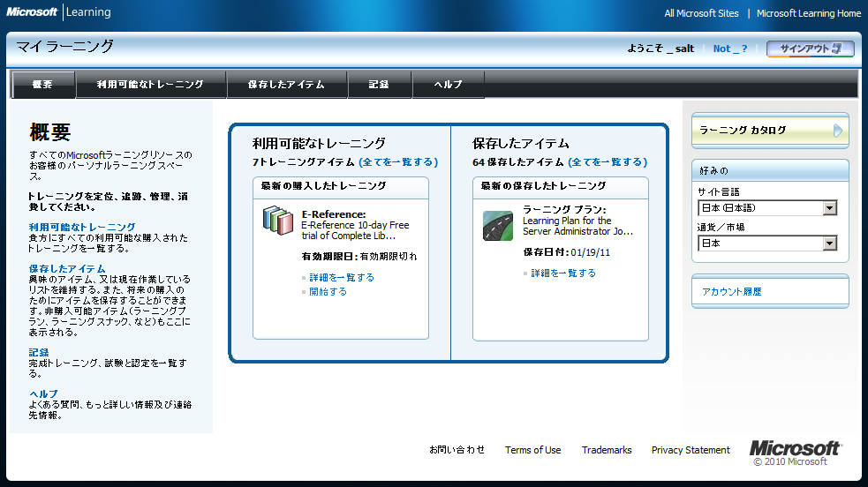Switch to the 概要 tab
Image resolution: width=868 pixels, height=487 pixels.
(42, 85)
